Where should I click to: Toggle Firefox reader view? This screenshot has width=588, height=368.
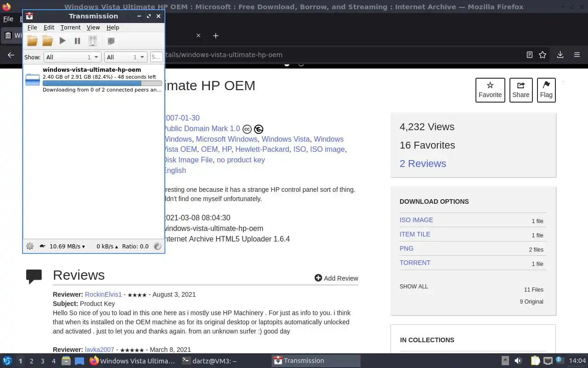(x=529, y=55)
